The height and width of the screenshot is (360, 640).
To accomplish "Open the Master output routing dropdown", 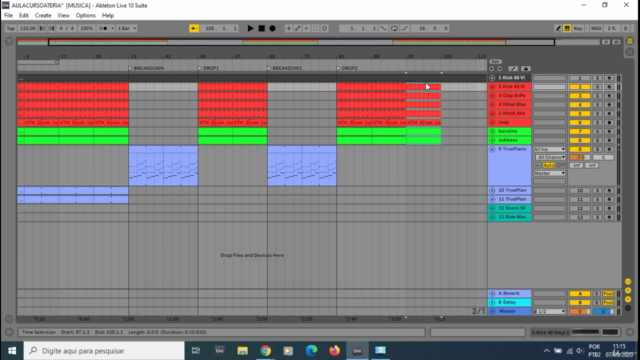I will pyautogui.click(x=549, y=173).
